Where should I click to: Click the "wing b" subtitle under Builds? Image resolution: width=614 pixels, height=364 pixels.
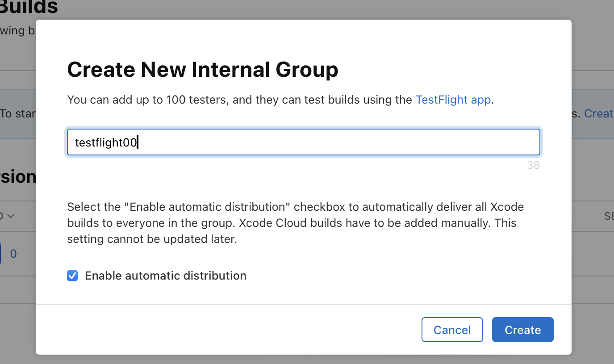pos(17,31)
